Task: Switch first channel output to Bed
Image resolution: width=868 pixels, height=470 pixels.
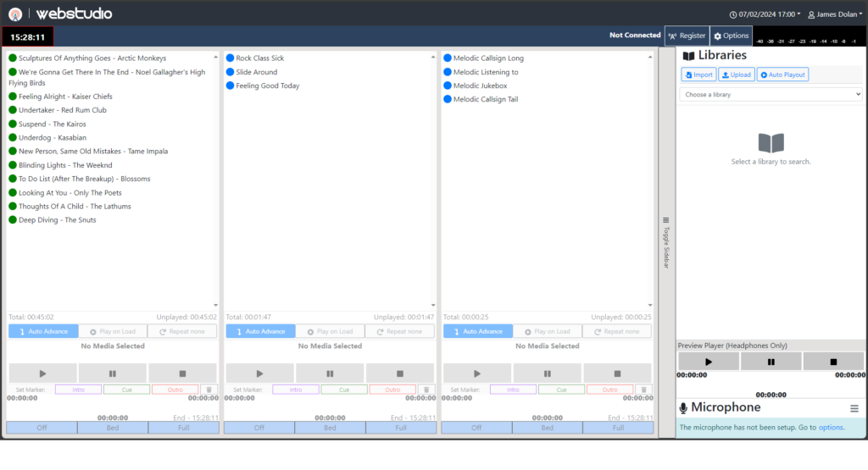Action: tap(113, 428)
